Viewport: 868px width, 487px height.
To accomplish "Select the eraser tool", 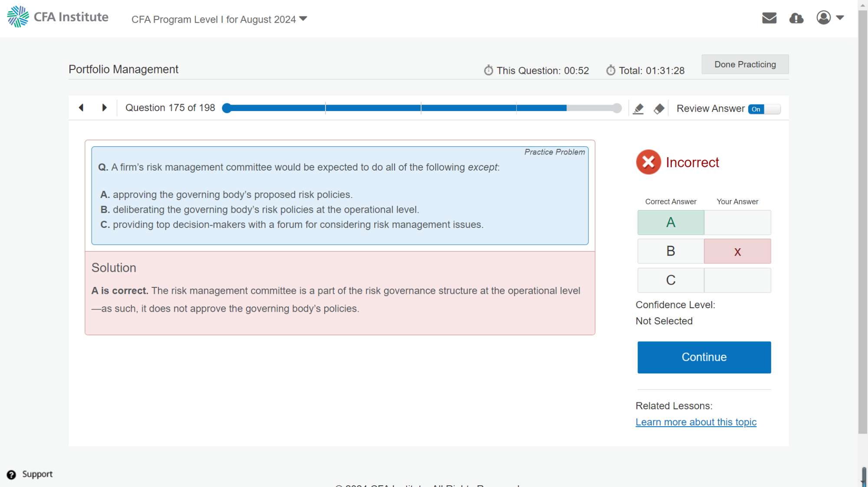I will [x=659, y=109].
